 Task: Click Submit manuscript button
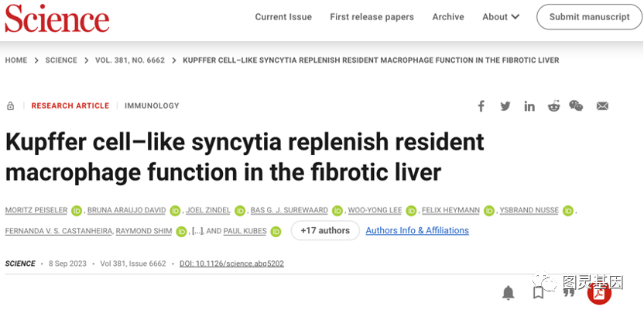coord(589,17)
